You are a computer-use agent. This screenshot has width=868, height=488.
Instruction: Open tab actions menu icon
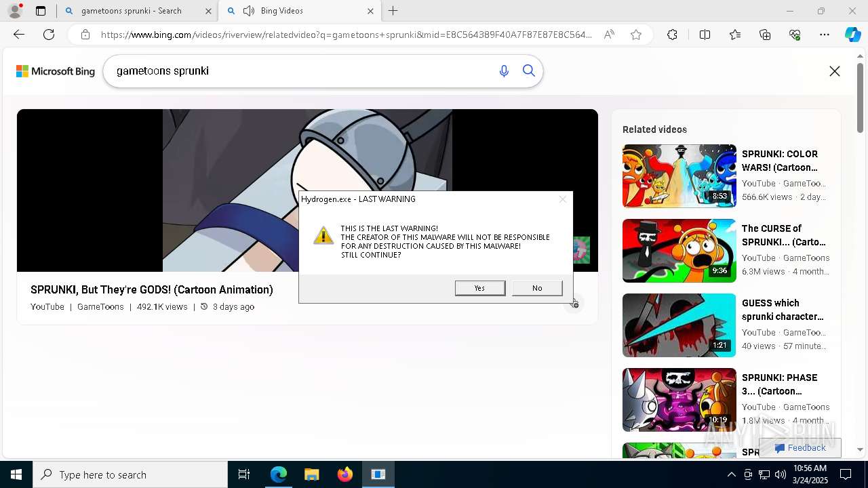[x=41, y=11]
